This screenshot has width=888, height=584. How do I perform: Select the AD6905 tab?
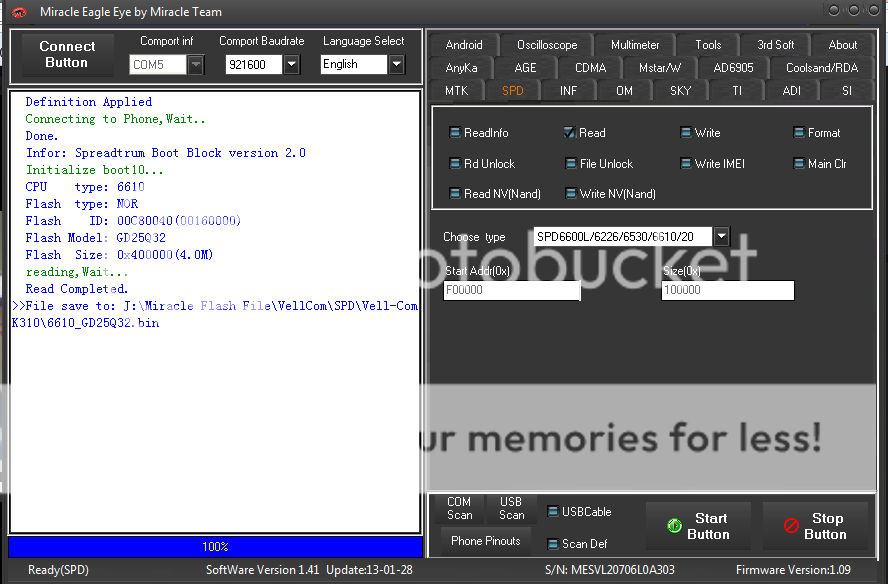(x=733, y=68)
